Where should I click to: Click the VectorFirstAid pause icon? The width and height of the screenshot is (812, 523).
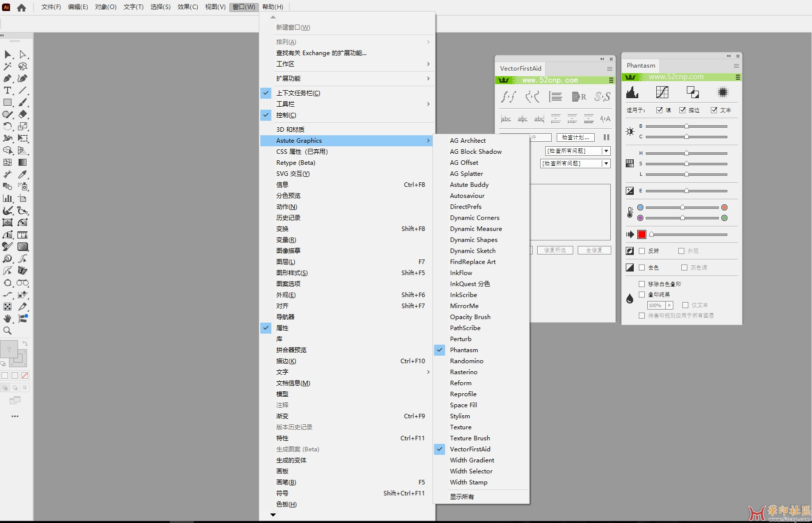coord(606,137)
